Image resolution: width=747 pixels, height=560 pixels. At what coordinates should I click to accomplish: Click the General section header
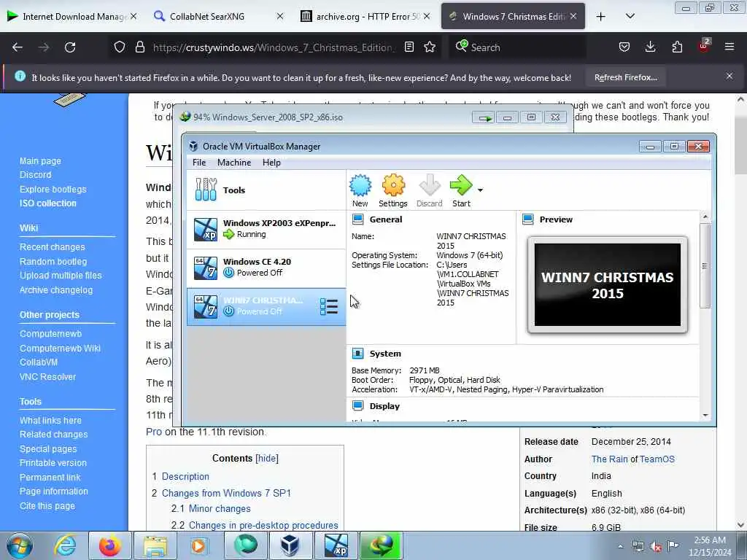[385, 219]
